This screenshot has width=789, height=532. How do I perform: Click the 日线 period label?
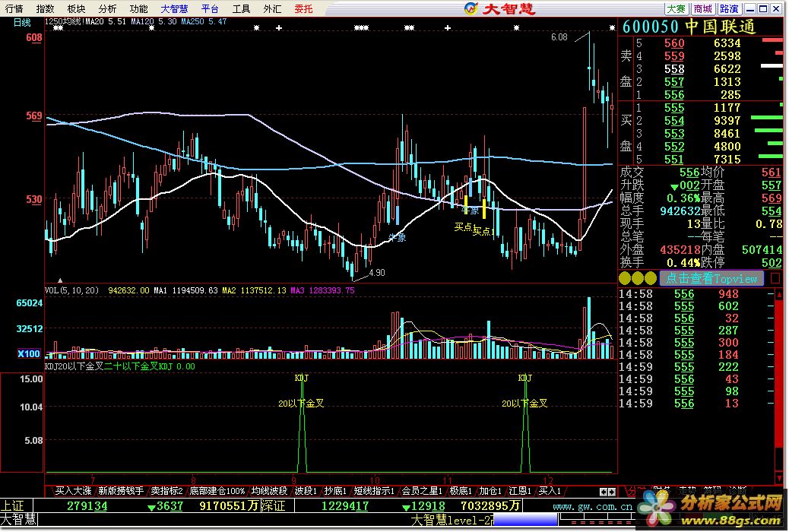(22, 23)
